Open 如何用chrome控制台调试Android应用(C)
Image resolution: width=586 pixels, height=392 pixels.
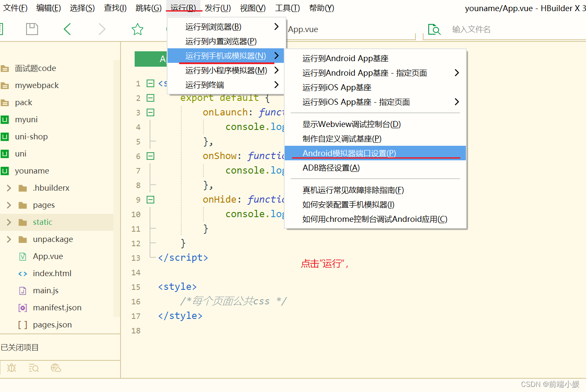(376, 219)
